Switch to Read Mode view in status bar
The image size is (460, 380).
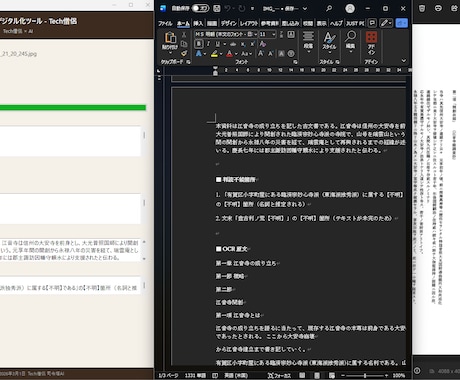302,376
